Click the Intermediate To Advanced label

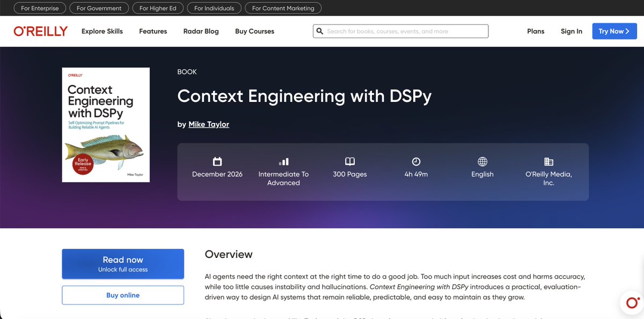(283, 179)
